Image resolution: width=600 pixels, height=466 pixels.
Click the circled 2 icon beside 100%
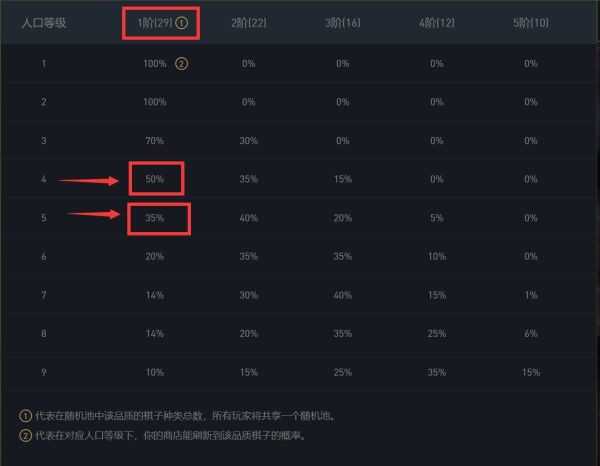[181, 64]
